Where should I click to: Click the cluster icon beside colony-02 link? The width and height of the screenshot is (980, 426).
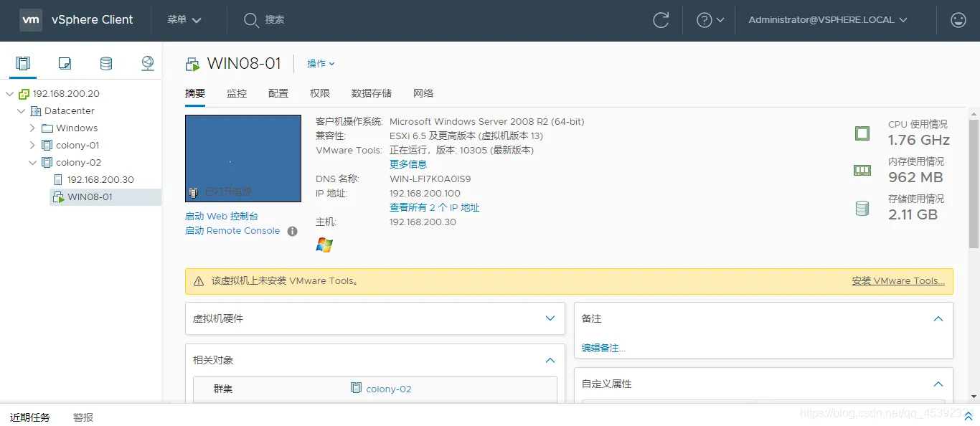(x=356, y=388)
